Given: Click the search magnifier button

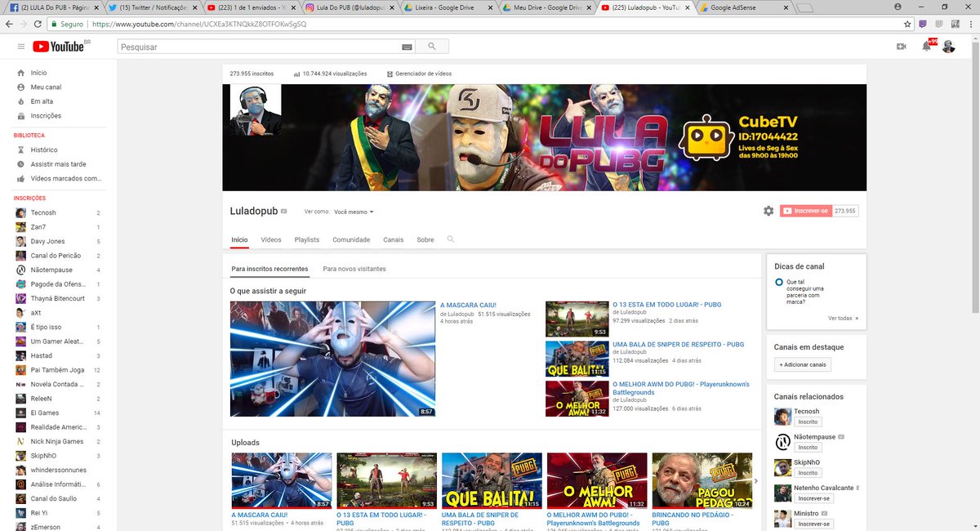Looking at the screenshot, I should (432, 47).
